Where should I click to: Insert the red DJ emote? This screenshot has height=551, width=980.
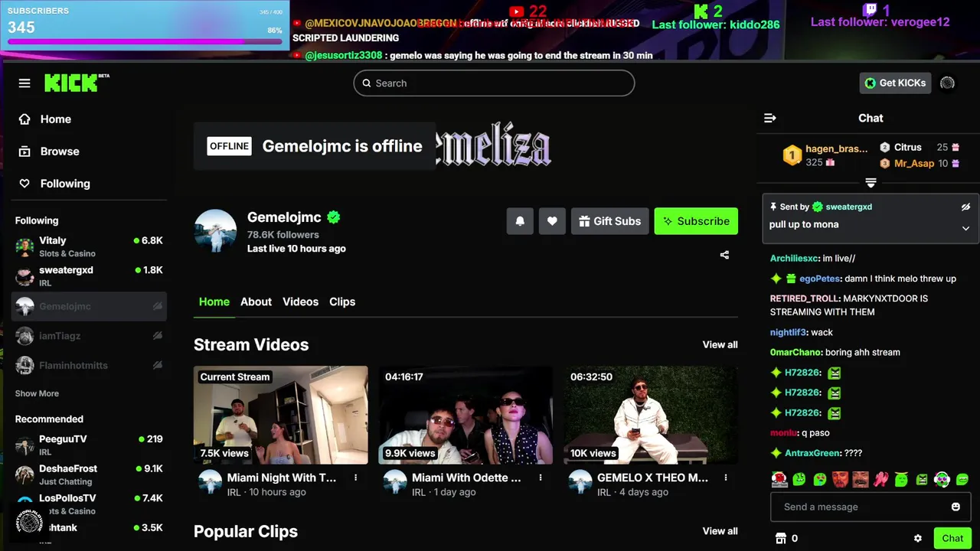pos(779,479)
